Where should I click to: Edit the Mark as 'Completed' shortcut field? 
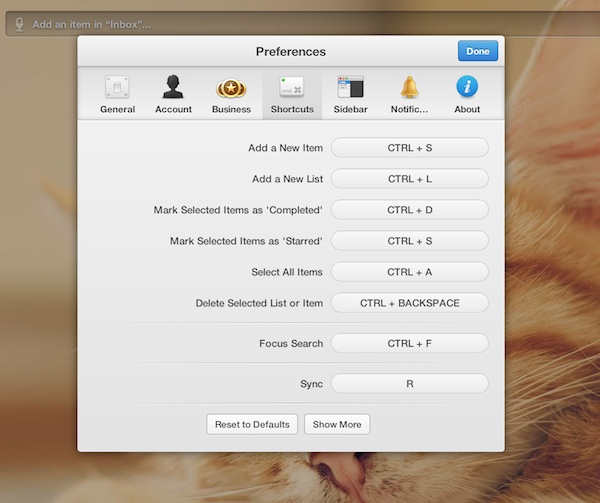410,210
